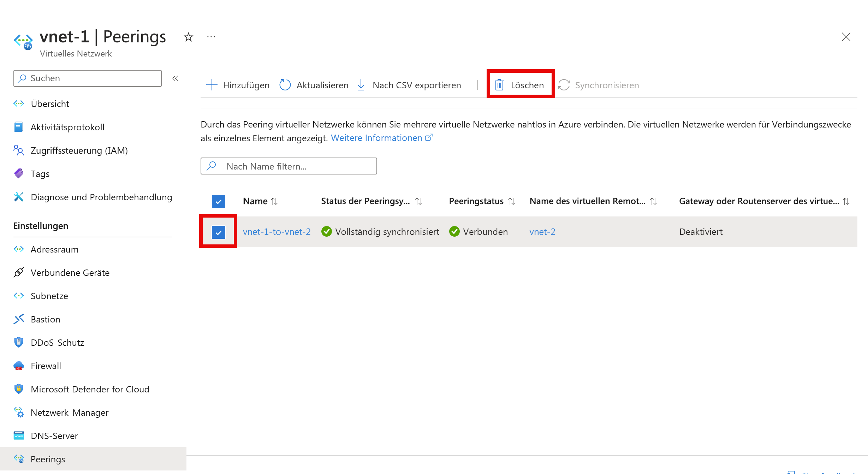Open the Weitere Informationen link

pyautogui.click(x=377, y=138)
